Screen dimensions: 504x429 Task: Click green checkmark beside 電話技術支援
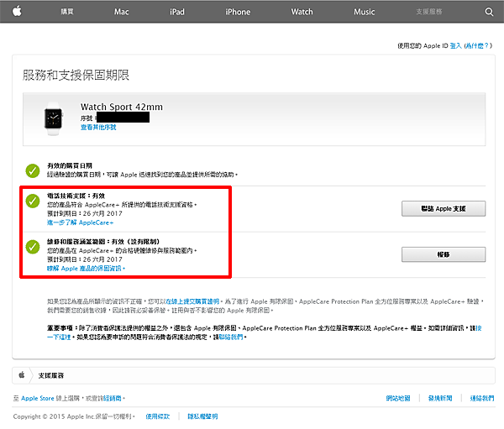click(33, 201)
